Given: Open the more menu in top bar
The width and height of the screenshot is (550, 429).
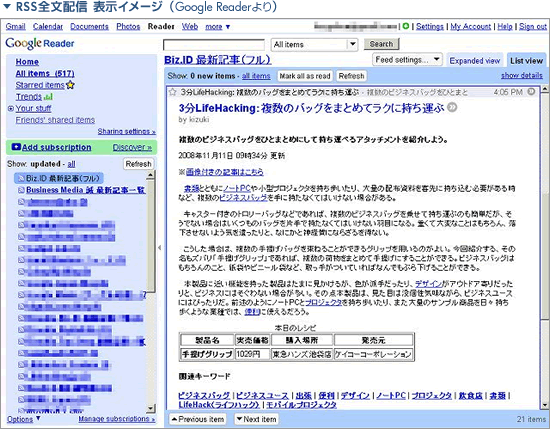Looking at the screenshot, I should click(x=217, y=27).
